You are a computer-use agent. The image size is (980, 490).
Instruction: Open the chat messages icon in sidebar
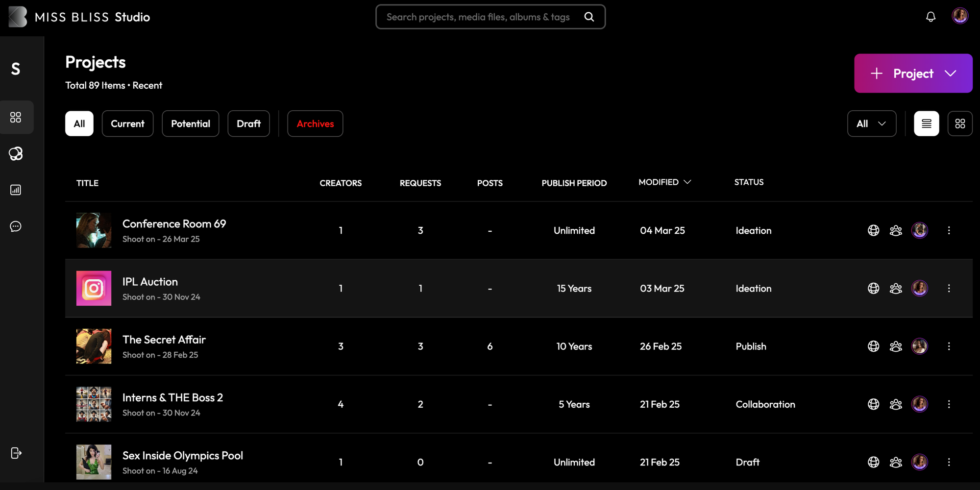click(16, 226)
